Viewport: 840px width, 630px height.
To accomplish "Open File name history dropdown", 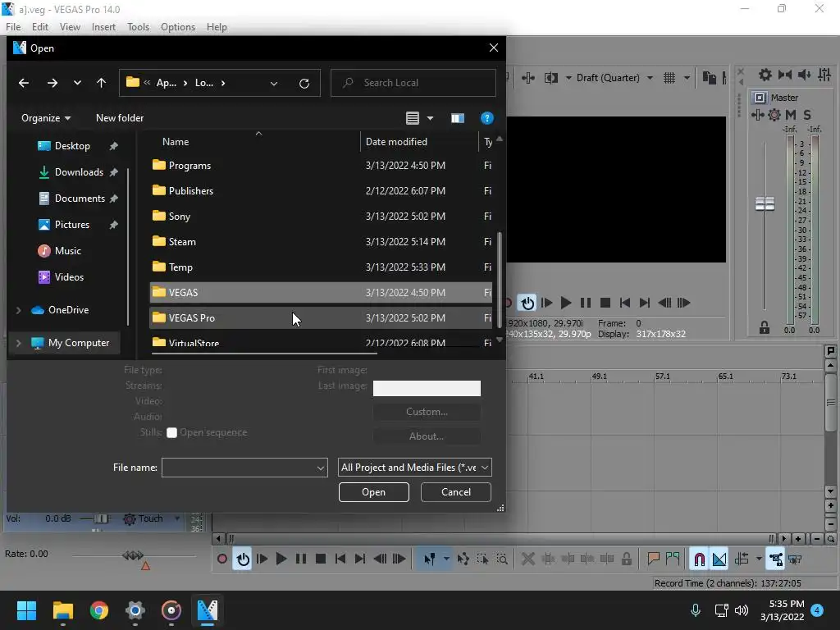I will tap(321, 468).
